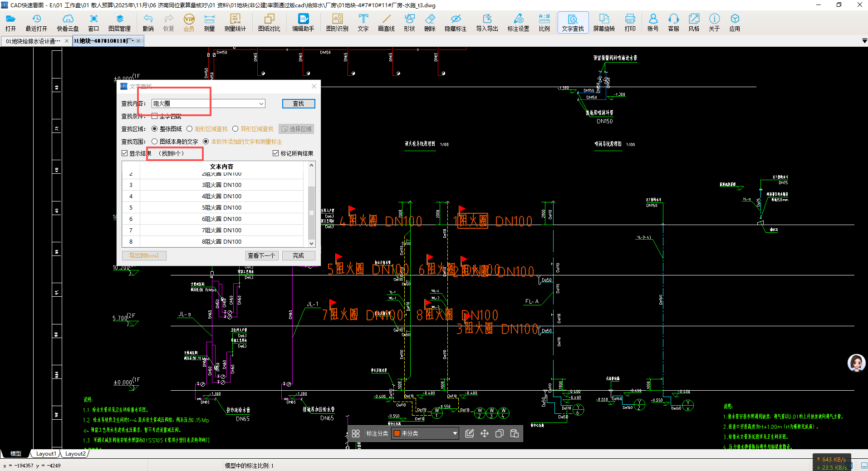Uncheck 标记所有结果 checkbox
Viewport: 868px width, 471px height.
tap(275, 153)
